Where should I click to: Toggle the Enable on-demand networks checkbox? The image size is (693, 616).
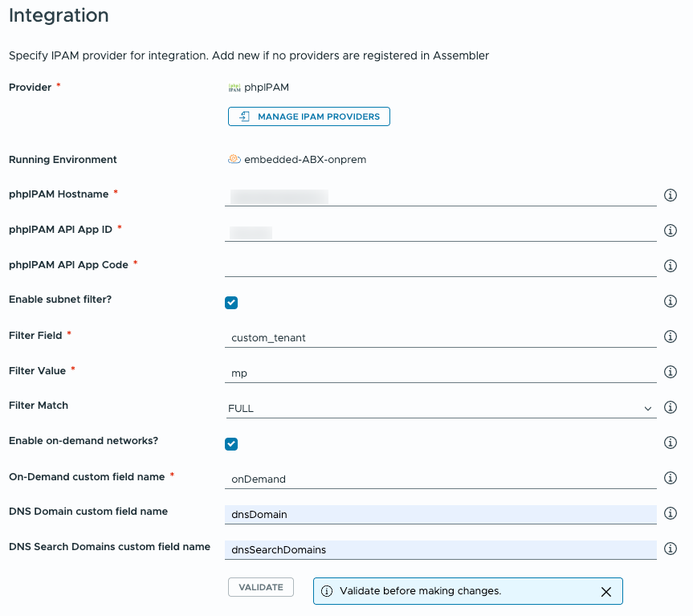231,444
